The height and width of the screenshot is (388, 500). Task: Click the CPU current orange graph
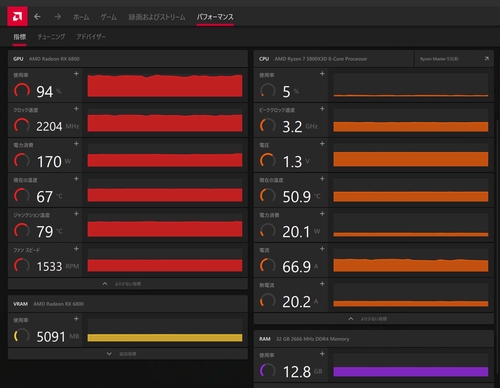click(411, 260)
